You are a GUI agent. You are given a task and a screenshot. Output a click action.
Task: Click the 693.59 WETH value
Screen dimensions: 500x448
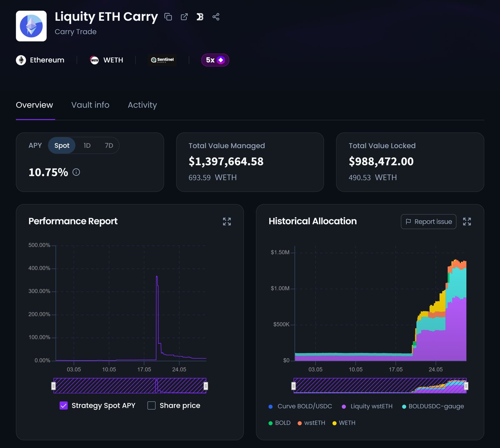point(212,177)
